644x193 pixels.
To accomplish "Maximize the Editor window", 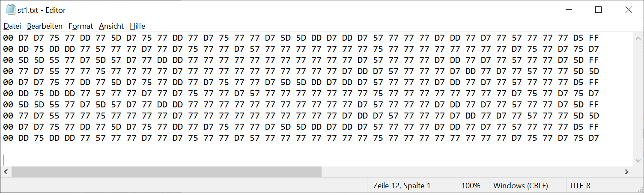I will tap(599, 10).
